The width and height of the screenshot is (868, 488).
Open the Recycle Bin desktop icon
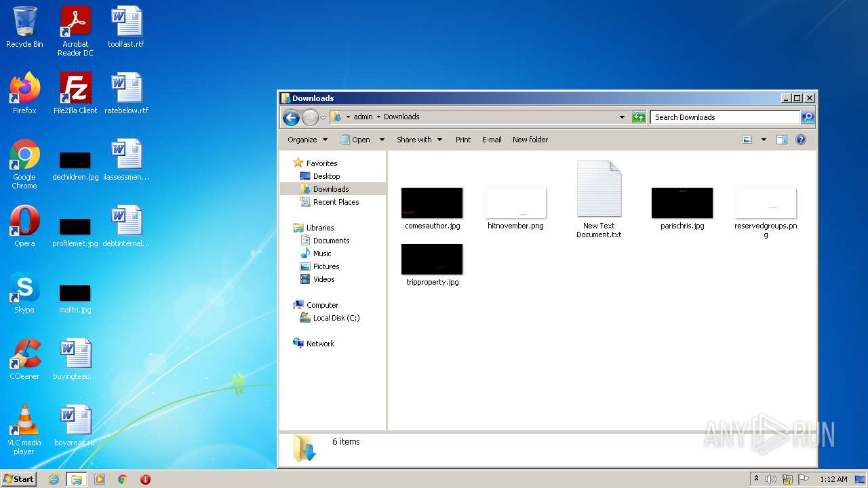coord(24,27)
